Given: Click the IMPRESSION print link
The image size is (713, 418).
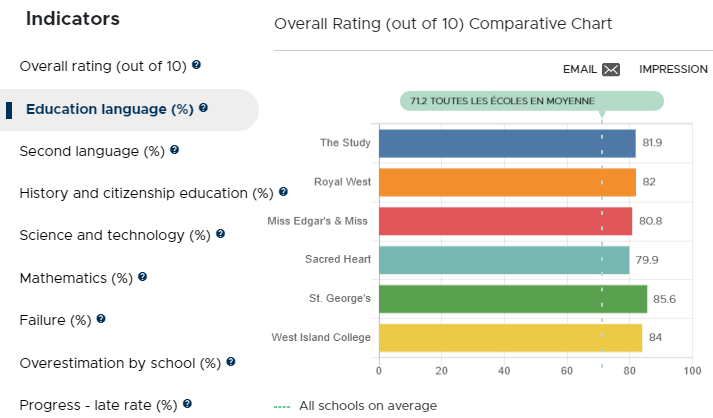Looking at the screenshot, I should (x=673, y=69).
